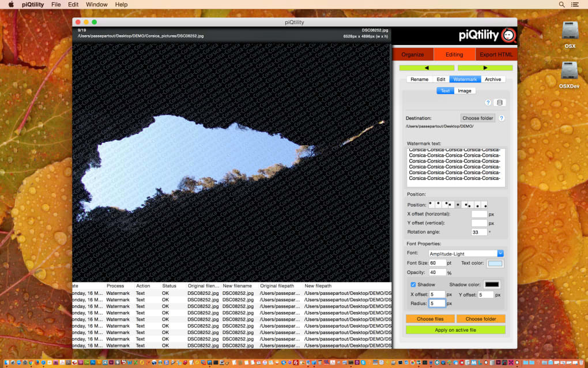Open the Text color swatch
Viewport: 588px width, 368px height.
point(495,264)
